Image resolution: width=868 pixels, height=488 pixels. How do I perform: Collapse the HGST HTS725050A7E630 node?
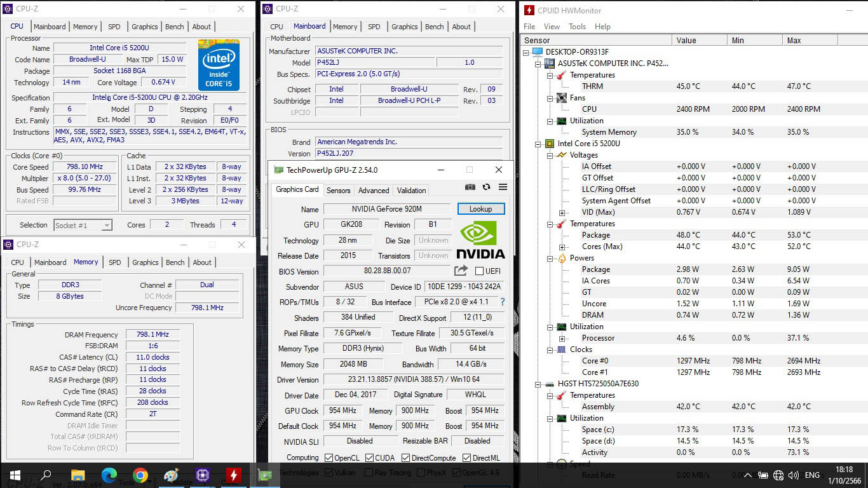[538, 384]
